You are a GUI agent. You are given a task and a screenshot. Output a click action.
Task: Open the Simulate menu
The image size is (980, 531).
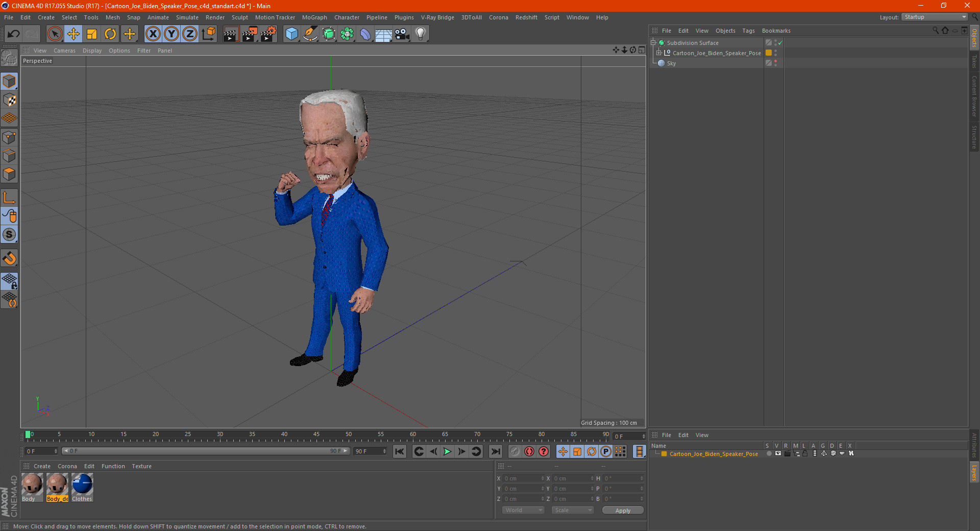[x=187, y=17]
